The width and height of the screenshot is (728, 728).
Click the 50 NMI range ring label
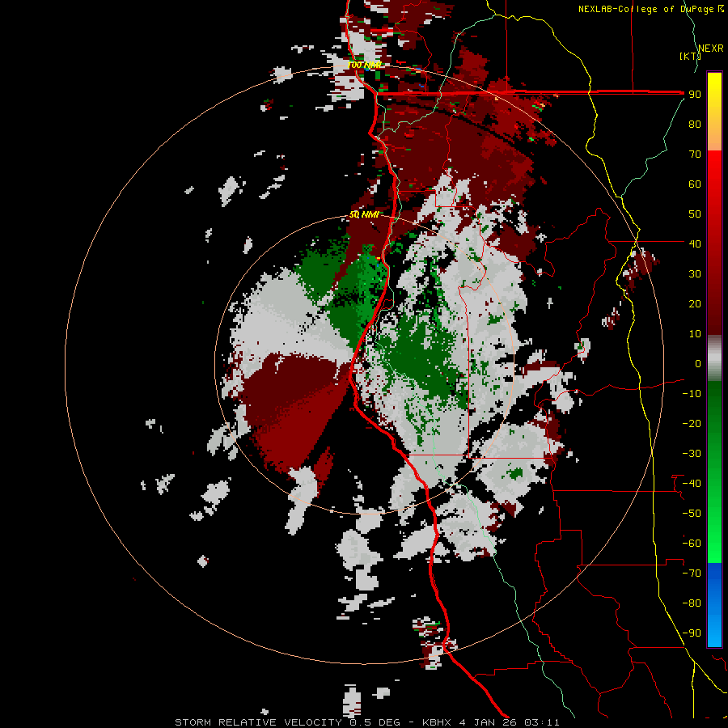pyautogui.click(x=365, y=214)
